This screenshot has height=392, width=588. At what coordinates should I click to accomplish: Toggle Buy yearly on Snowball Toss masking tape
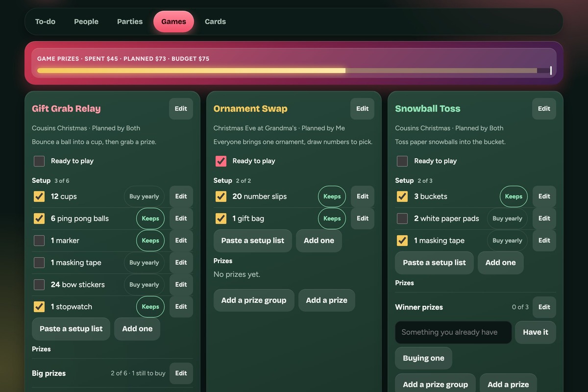click(507, 241)
